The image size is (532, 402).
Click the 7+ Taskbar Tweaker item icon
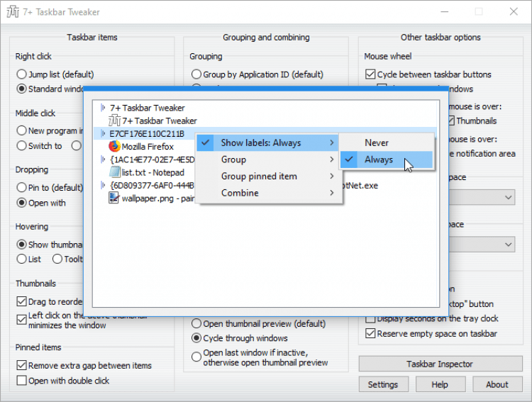point(115,121)
